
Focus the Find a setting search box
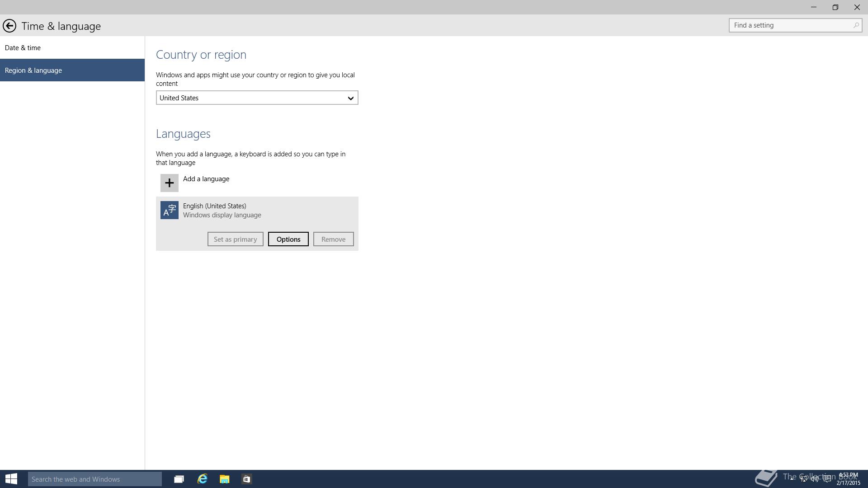click(x=795, y=25)
